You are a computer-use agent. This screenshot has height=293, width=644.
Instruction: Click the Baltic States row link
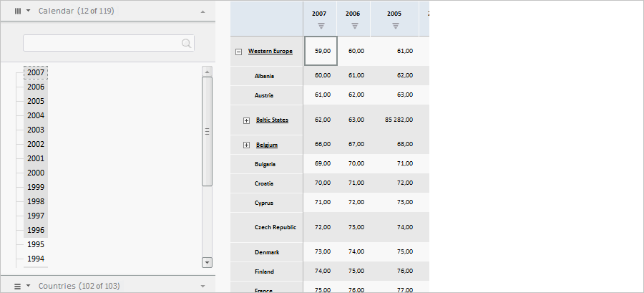click(272, 120)
